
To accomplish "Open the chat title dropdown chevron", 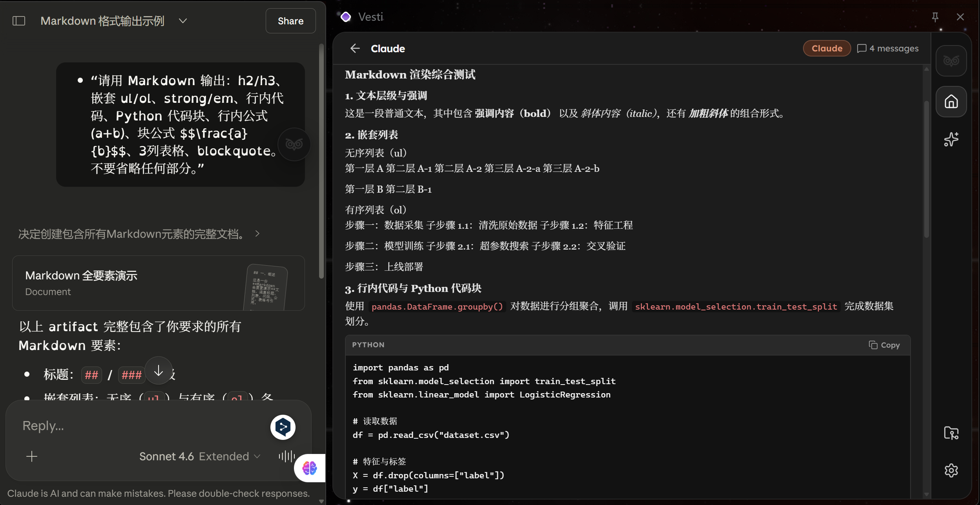I will click(183, 21).
